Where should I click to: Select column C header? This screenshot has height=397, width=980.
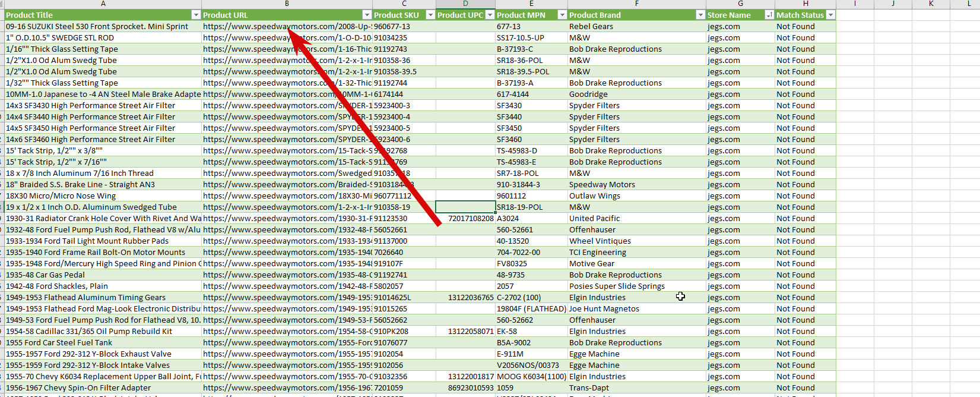404,4
